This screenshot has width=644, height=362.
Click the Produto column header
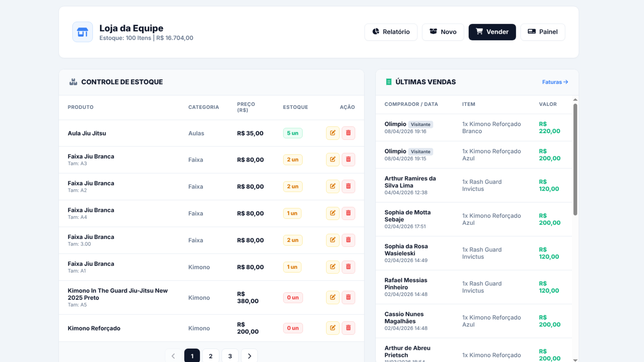[80, 107]
